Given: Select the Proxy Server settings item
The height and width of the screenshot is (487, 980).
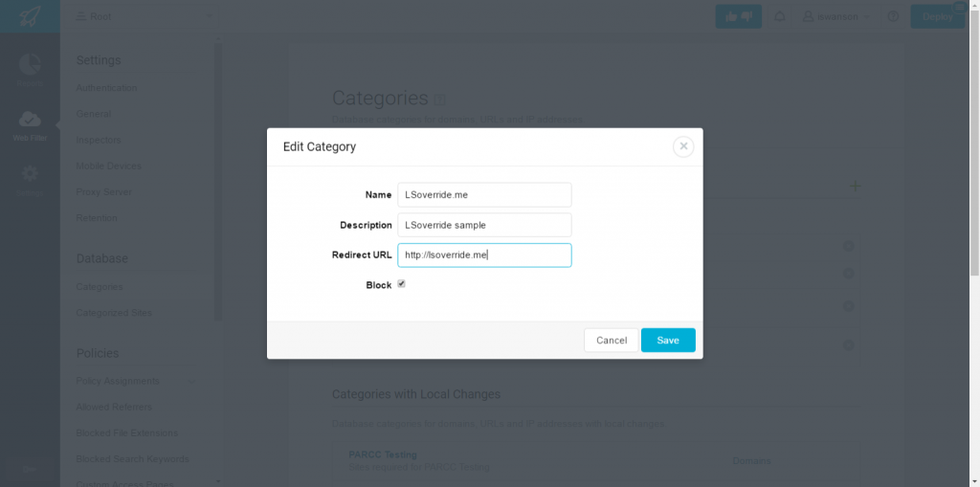Looking at the screenshot, I should (103, 192).
